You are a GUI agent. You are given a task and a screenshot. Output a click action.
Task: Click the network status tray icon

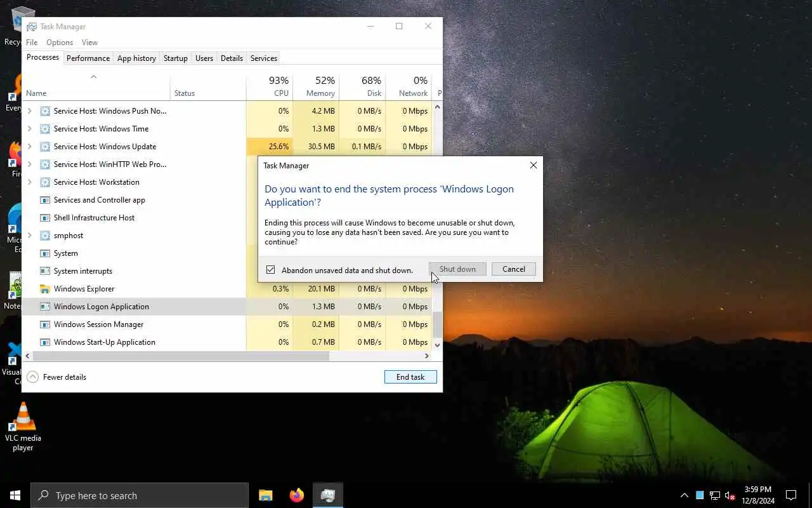coord(715,495)
